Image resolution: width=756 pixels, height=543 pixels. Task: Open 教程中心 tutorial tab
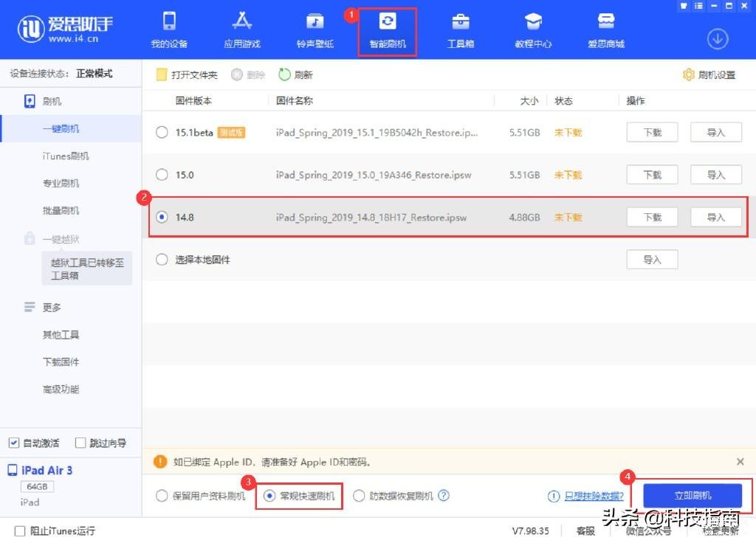533,30
